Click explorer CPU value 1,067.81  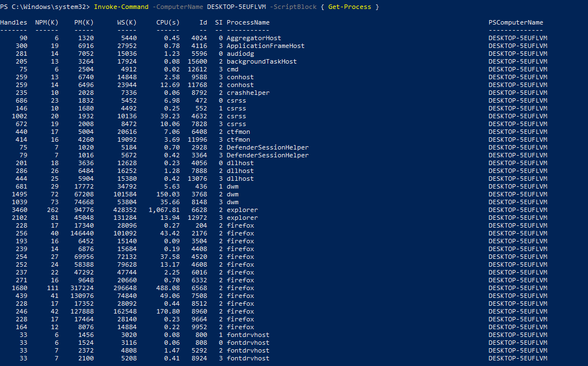click(164, 210)
